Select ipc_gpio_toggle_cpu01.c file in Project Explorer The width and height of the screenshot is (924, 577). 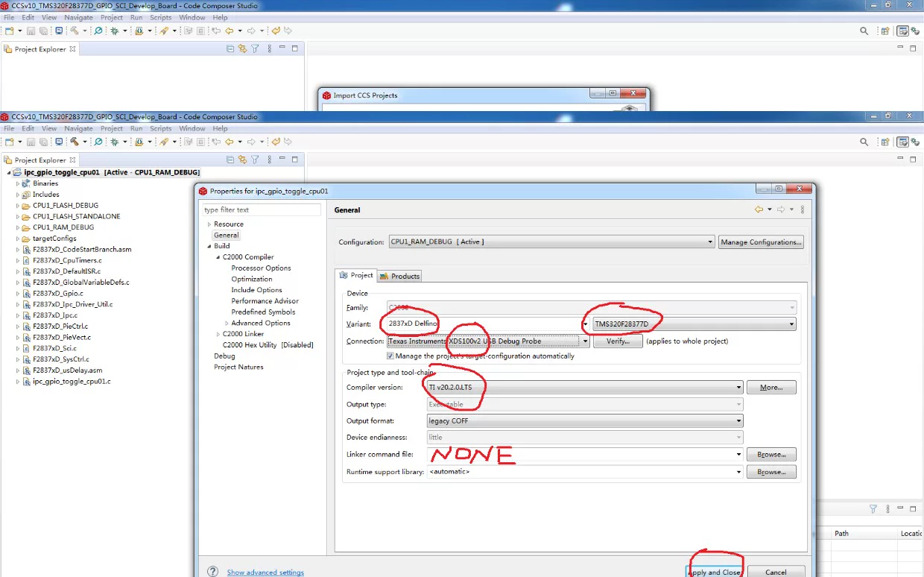[72, 381]
